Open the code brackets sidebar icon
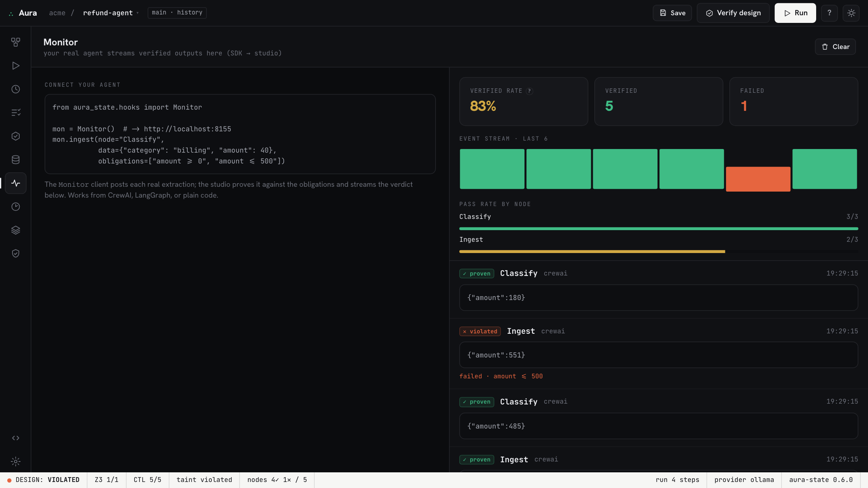The width and height of the screenshot is (868, 488). (16, 438)
